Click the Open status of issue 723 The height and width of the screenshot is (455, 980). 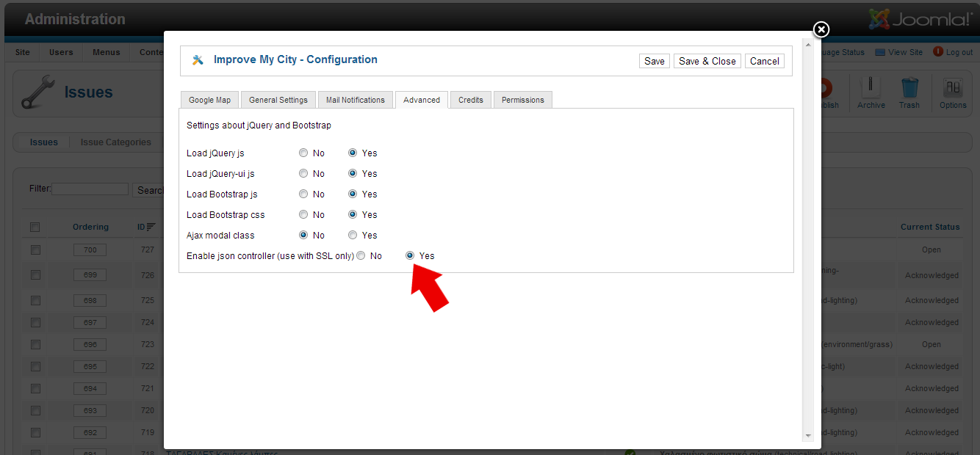[x=932, y=344]
